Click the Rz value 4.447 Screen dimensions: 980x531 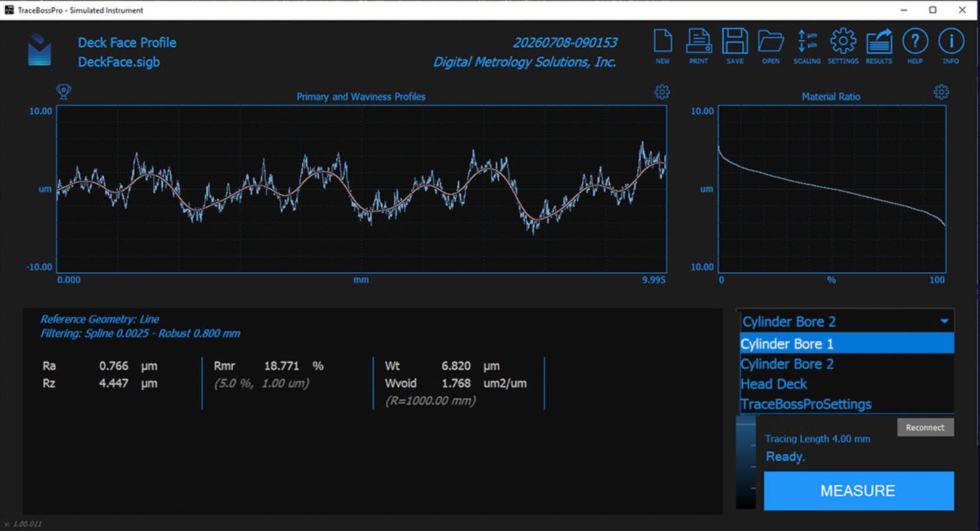(x=113, y=383)
